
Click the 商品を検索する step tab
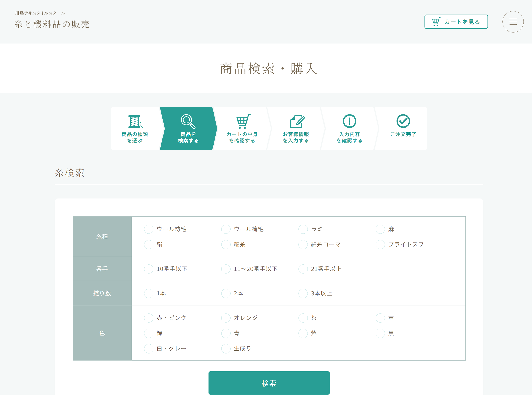(x=188, y=128)
